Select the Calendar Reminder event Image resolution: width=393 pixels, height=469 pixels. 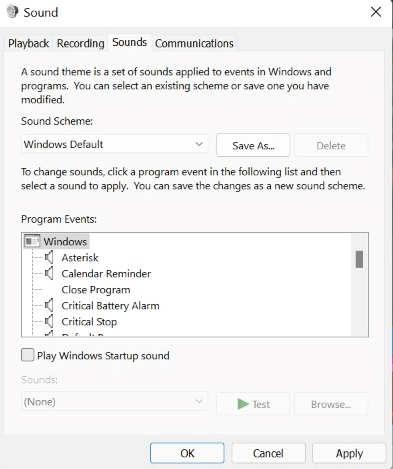pos(106,273)
